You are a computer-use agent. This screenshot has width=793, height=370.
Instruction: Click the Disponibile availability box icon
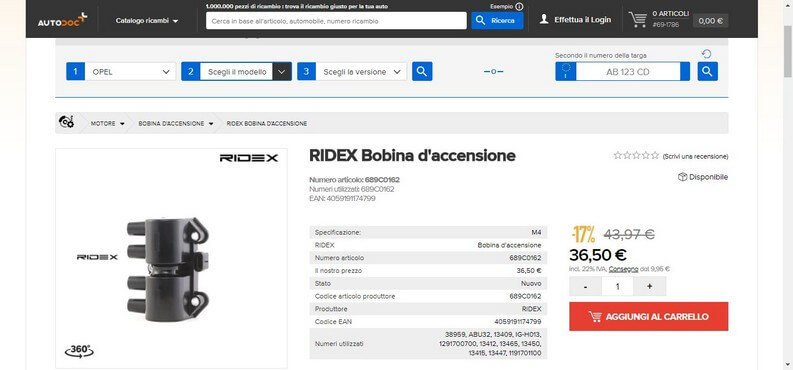(x=682, y=177)
